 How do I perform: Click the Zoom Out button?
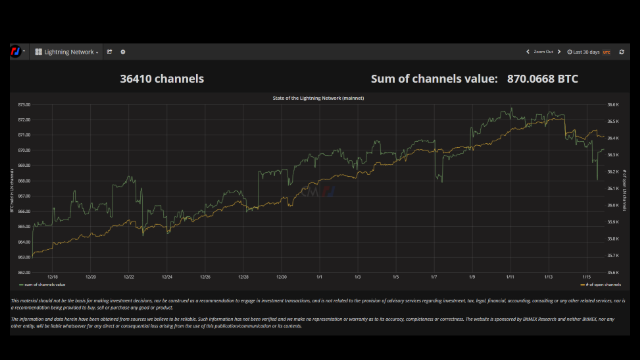(543, 52)
